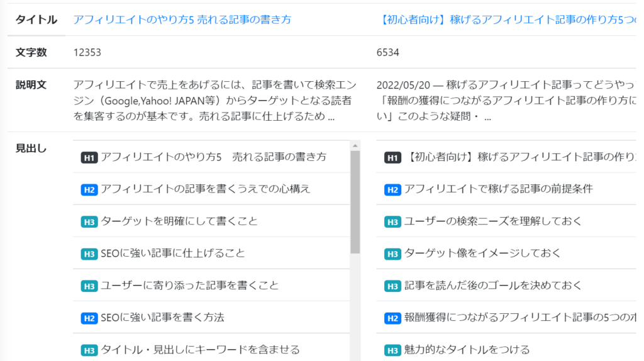Click the '説明文' row label

click(31, 85)
